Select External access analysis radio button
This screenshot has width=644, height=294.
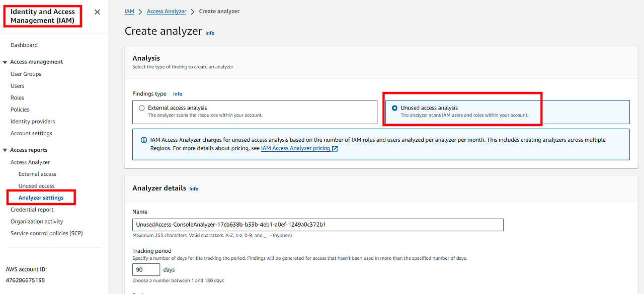(x=142, y=108)
